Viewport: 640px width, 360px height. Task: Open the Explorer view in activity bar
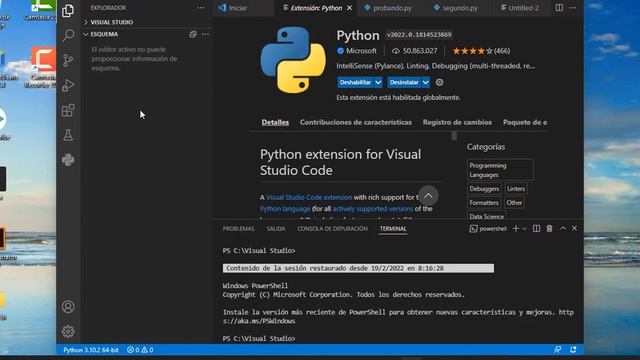pyautogui.click(x=68, y=11)
